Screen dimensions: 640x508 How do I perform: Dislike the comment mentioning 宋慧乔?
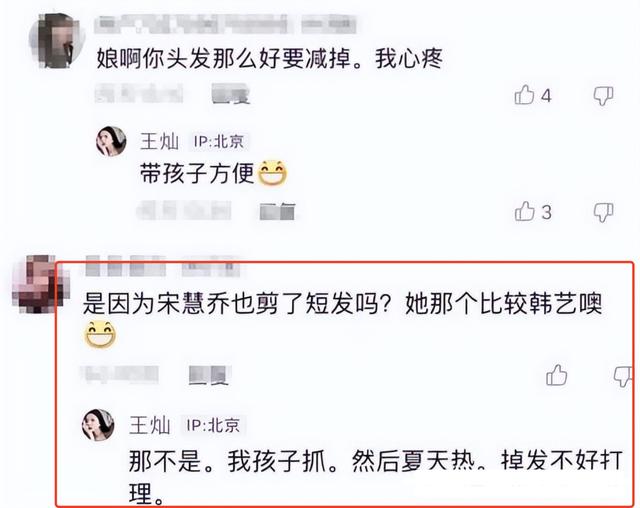(623, 376)
